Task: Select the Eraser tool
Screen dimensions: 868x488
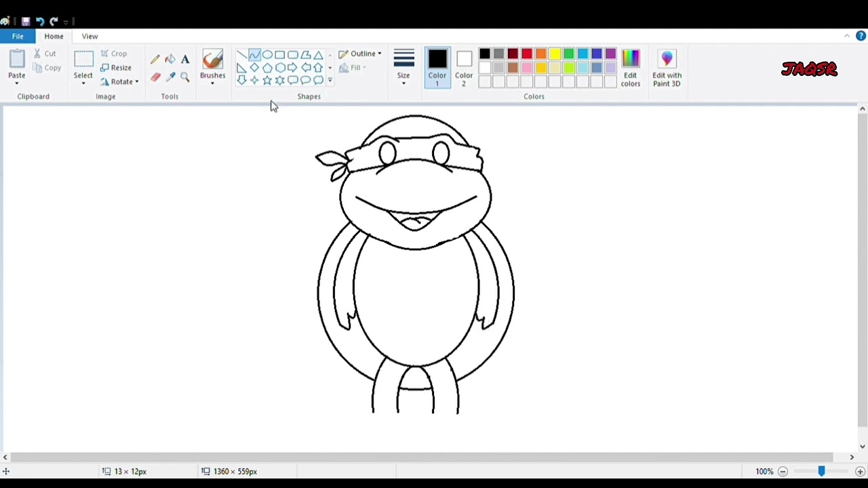Action: [155, 77]
